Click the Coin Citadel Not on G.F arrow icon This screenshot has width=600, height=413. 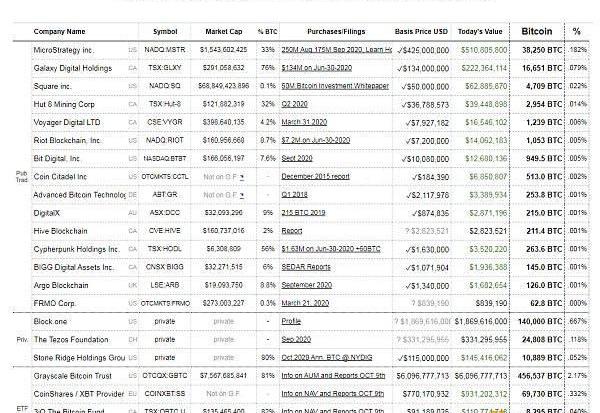click(x=241, y=176)
